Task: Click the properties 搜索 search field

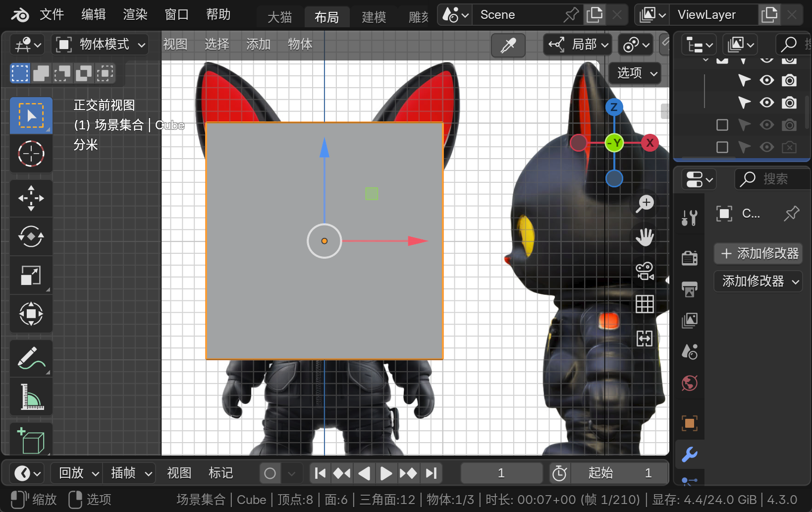Action: tap(773, 179)
